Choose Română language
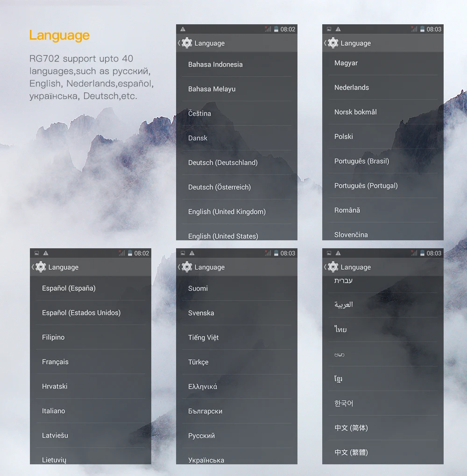This screenshot has width=467, height=476. pos(383,210)
